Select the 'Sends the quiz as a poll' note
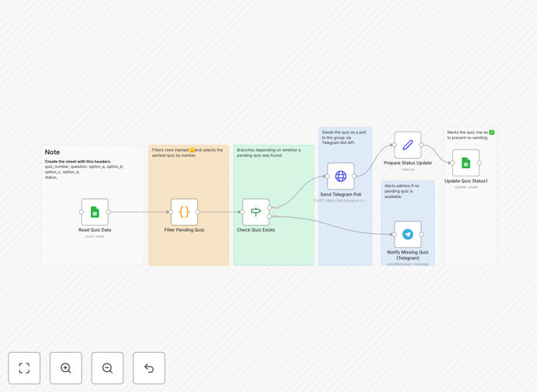This screenshot has height=392, width=537. 345,196
